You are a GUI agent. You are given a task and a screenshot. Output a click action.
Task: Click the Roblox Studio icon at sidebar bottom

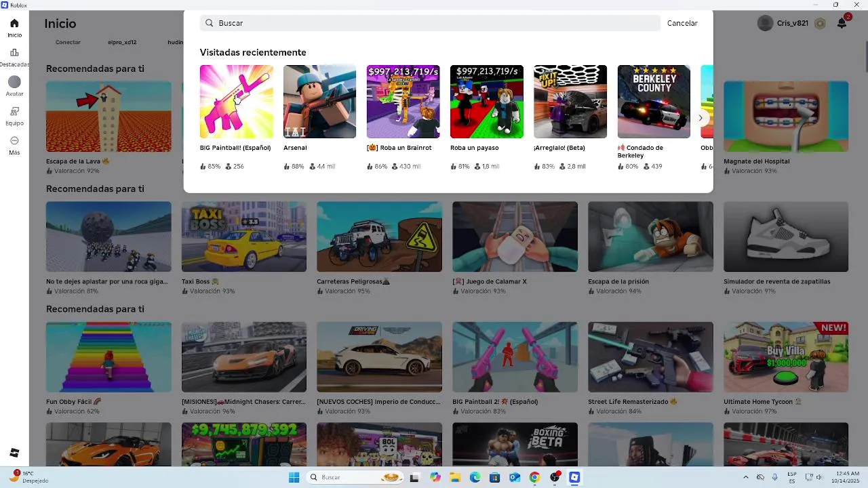(x=14, y=453)
